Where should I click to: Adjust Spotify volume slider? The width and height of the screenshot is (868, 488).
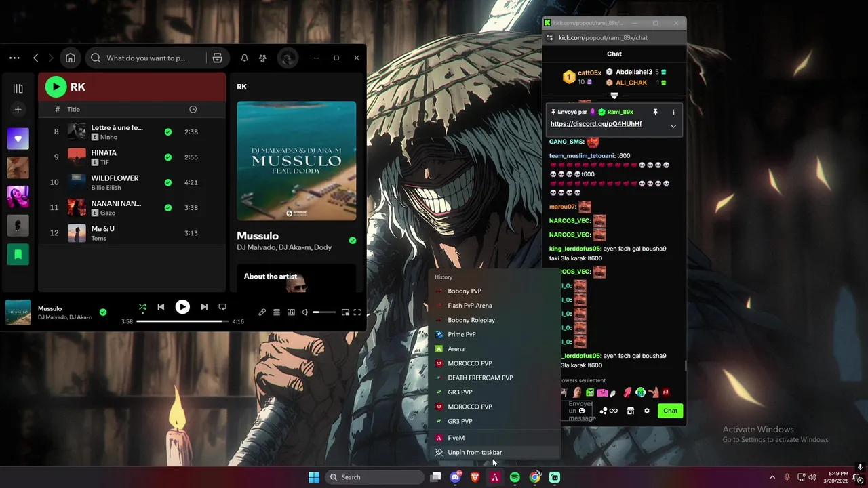click(324, 312)
